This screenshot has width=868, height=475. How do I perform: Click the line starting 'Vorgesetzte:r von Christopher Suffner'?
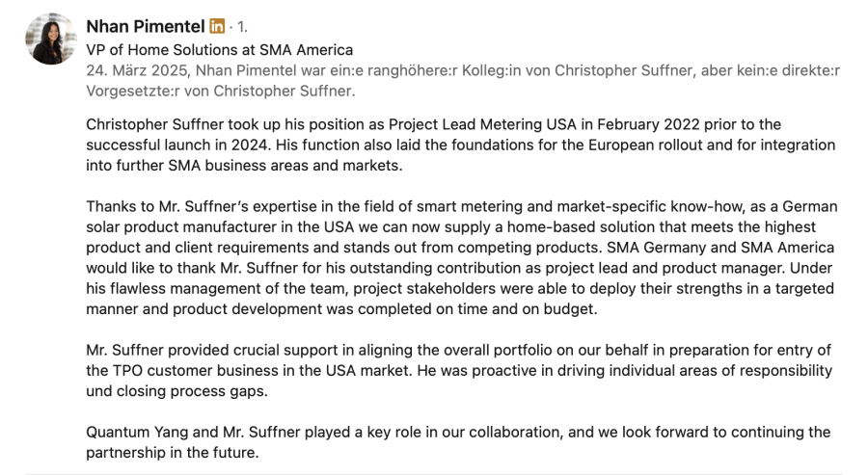click(220, 91)
